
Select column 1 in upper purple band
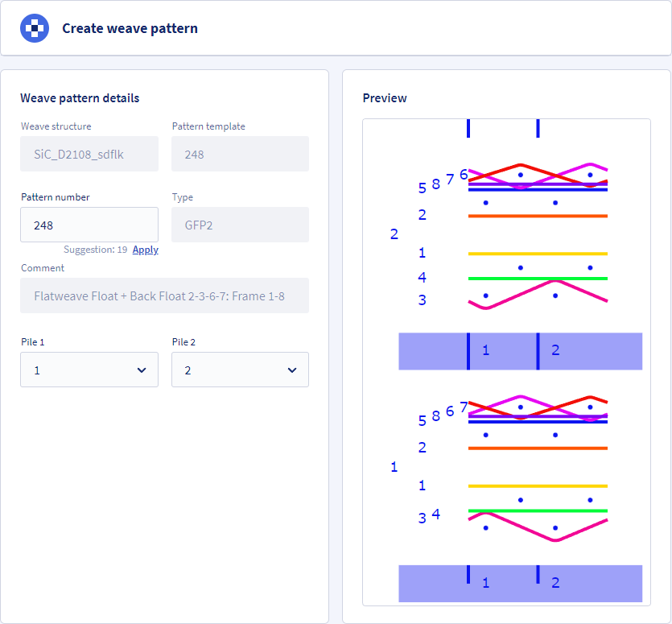[485, 350]
